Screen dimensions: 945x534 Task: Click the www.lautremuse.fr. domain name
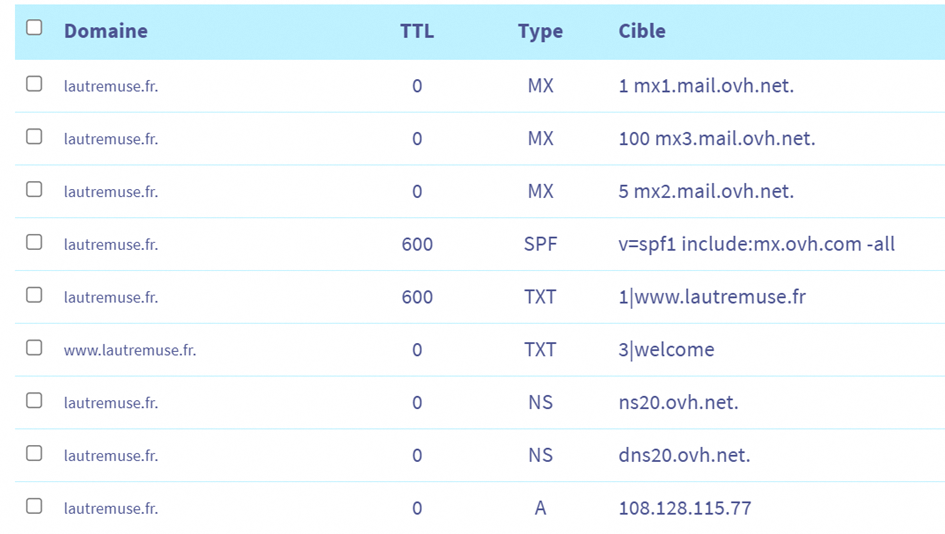pyautogui.click(x=130, y=350)
